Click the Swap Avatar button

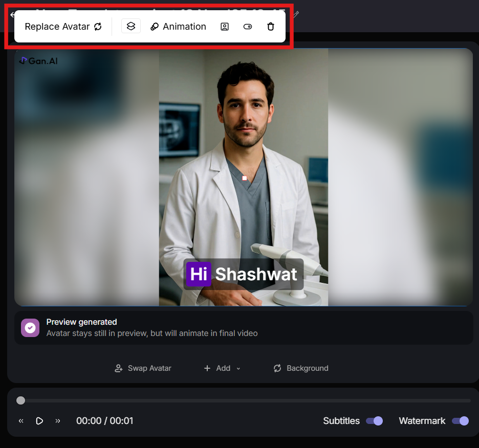tap(143, 368)
